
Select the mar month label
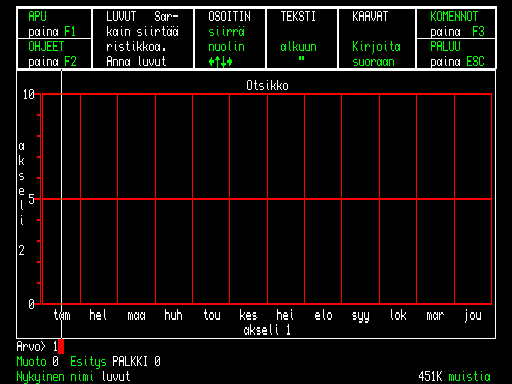(x=435, y=315)
